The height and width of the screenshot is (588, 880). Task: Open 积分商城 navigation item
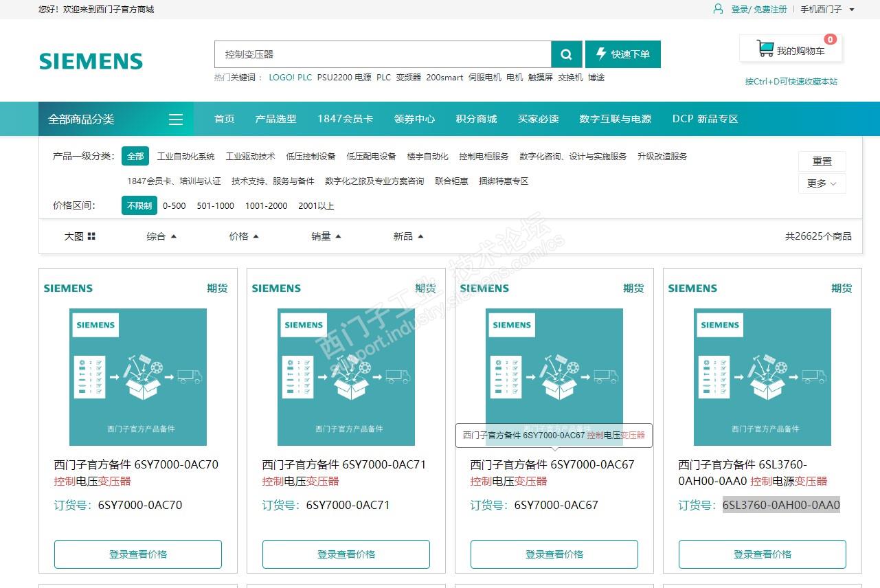pos(477,119)
